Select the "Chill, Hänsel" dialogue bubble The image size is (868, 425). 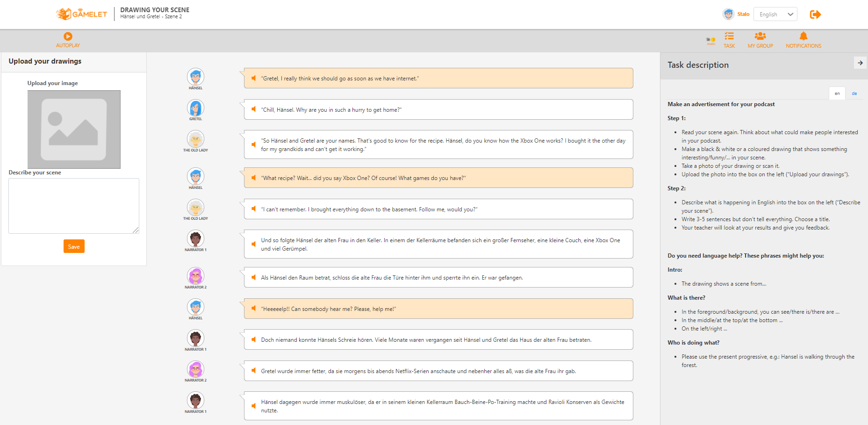coord(438,109)
